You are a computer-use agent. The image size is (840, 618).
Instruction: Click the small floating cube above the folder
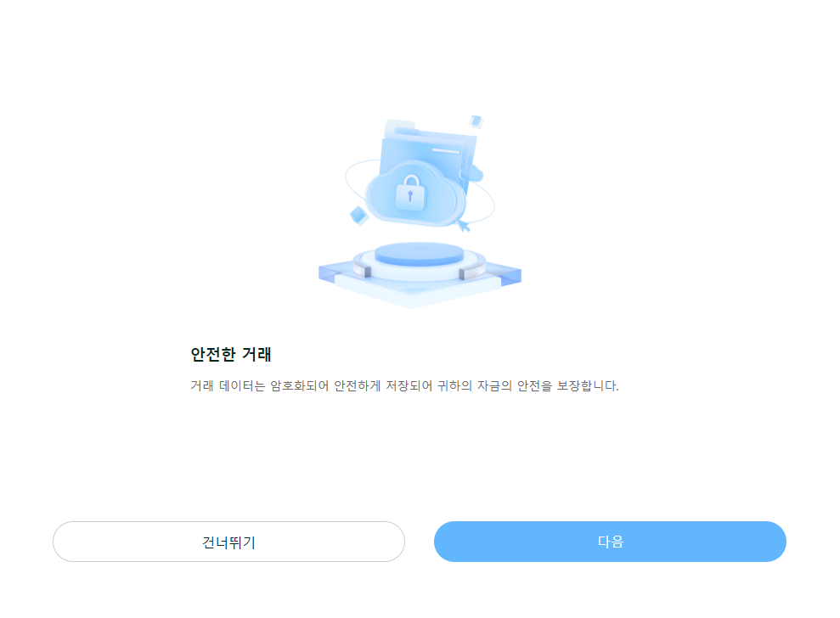(x=476, y=121)
